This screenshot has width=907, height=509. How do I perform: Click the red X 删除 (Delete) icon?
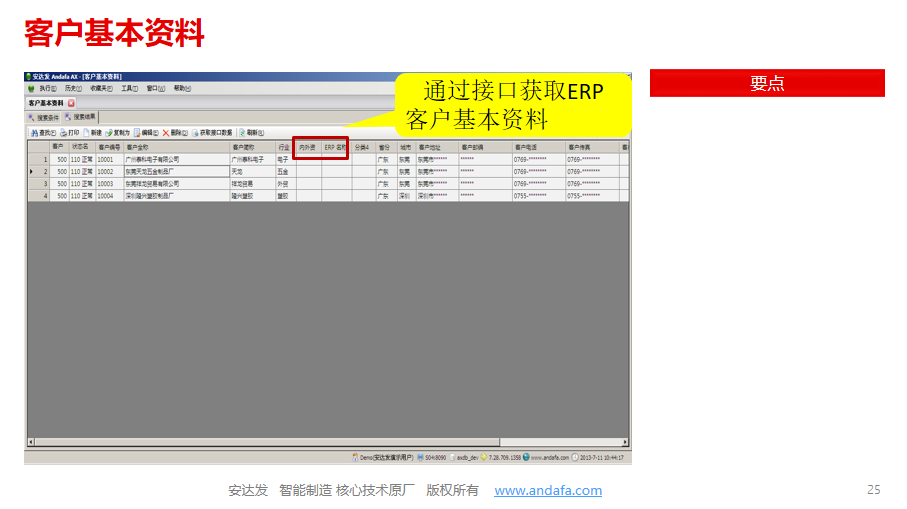[166, 132]
